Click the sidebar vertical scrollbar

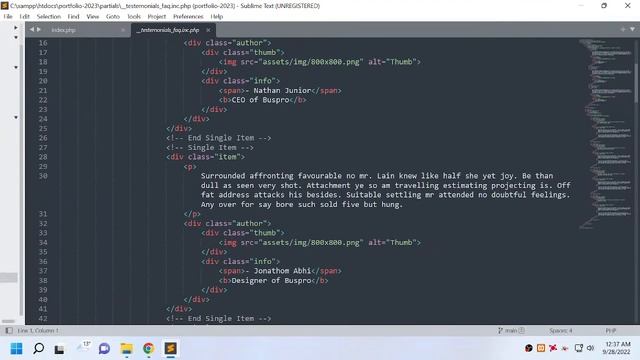(21, 180)
